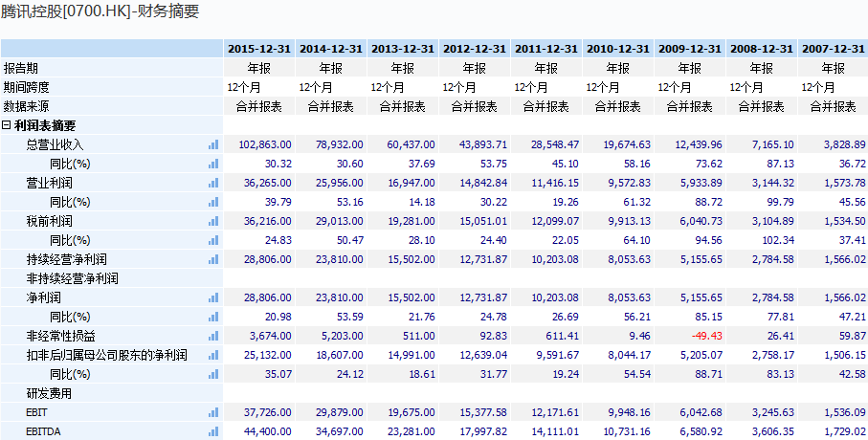Click pre-tax profit value 19,281.00

coord(412,221)
